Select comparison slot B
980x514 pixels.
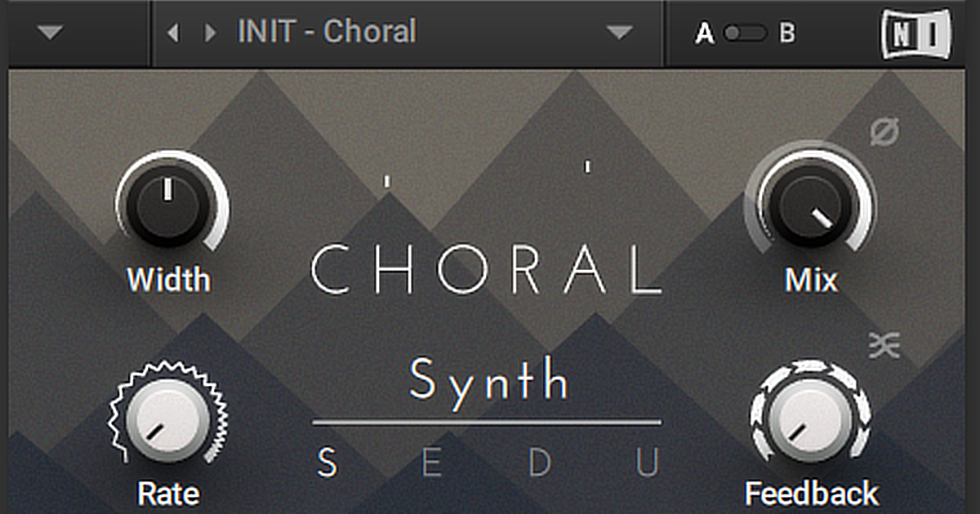point(786,33)
